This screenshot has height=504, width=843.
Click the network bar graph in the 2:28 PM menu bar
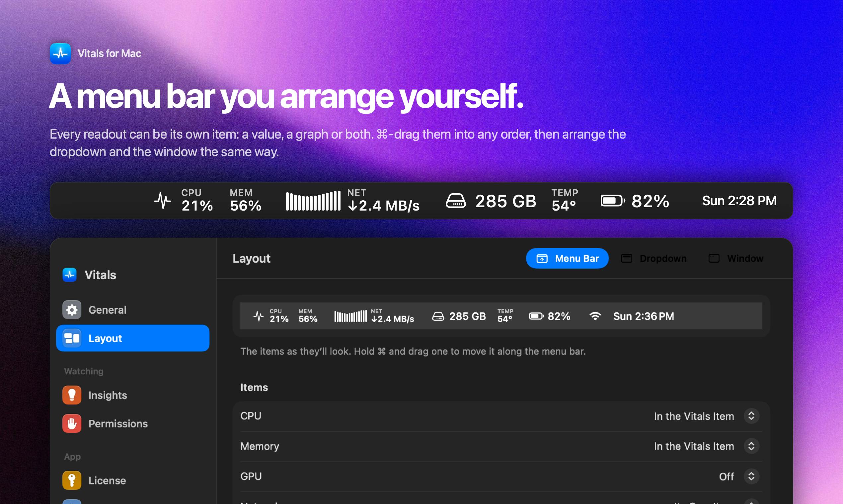313,201
